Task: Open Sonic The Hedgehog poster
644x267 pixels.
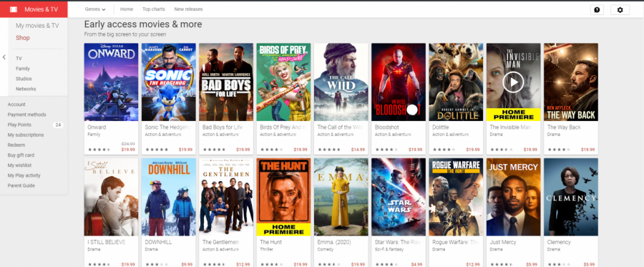Action: (169, 82)
